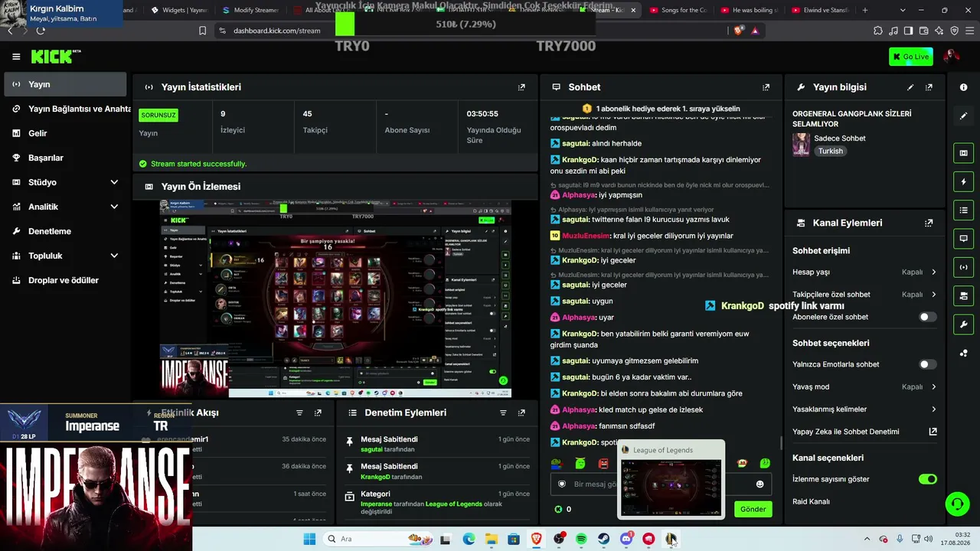The height and width of the screenshot is (551, 980).
Task: Pop out the Sohbet chat panel
Action: tap(766, 87)
